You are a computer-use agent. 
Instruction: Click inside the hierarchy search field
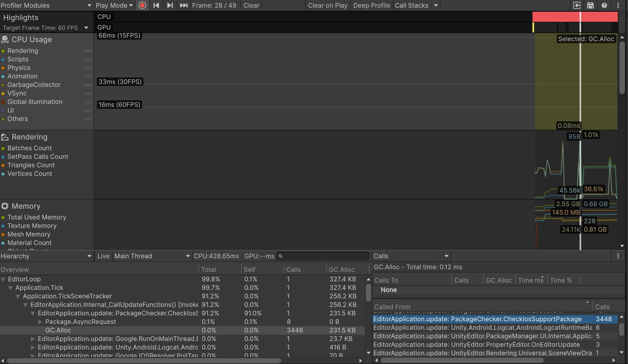(324, 256)
